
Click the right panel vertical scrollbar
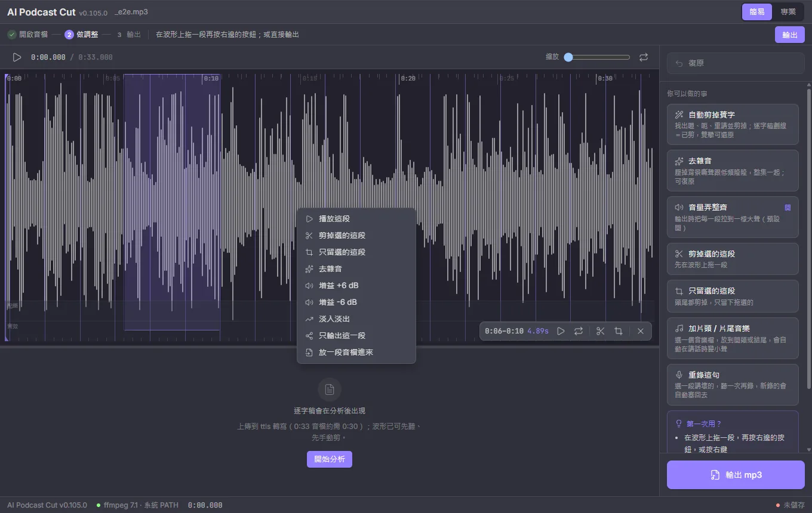pos(809,239)
